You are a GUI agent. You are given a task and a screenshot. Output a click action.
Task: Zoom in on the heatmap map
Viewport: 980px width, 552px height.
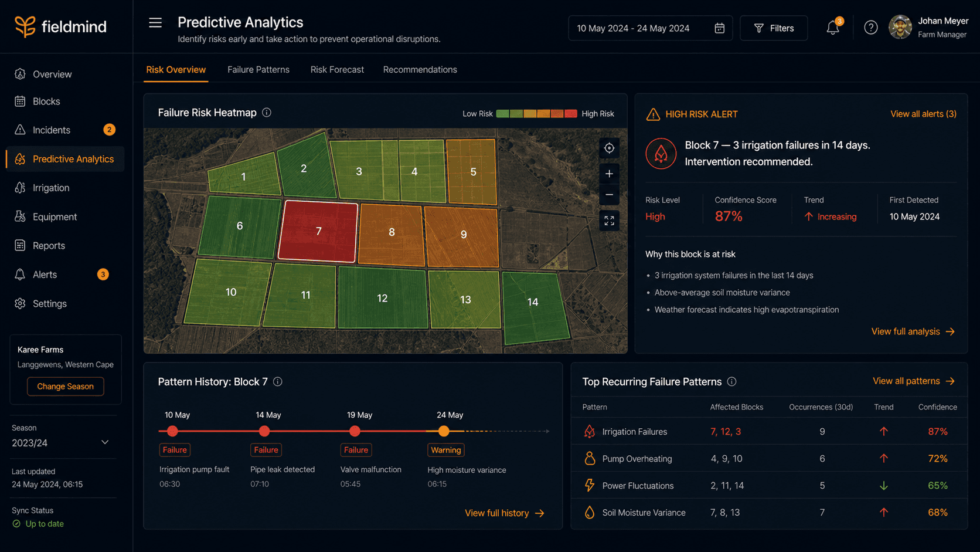pyautogui.click(x=609, y=174)
